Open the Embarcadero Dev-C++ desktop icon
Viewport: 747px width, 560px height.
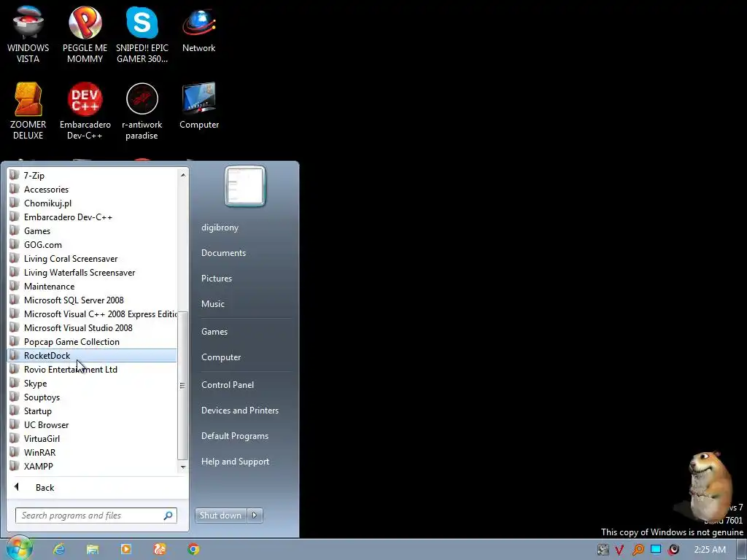85,111
